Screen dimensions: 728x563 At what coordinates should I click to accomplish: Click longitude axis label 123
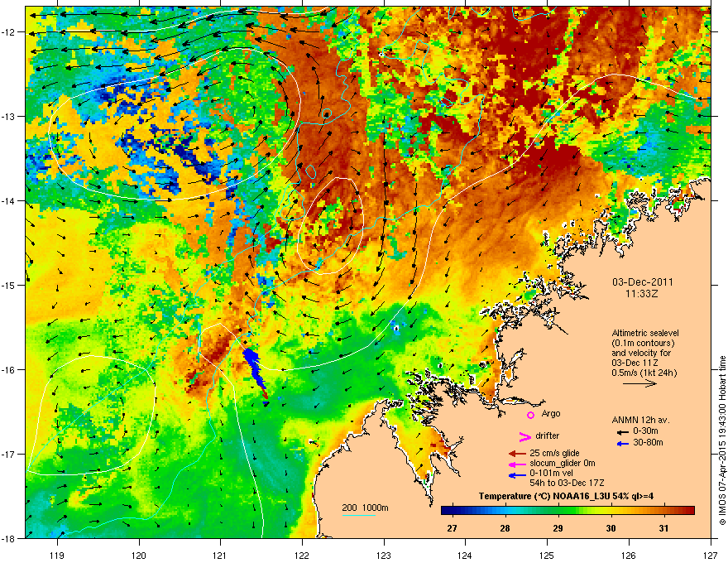(x=384, y=555)
